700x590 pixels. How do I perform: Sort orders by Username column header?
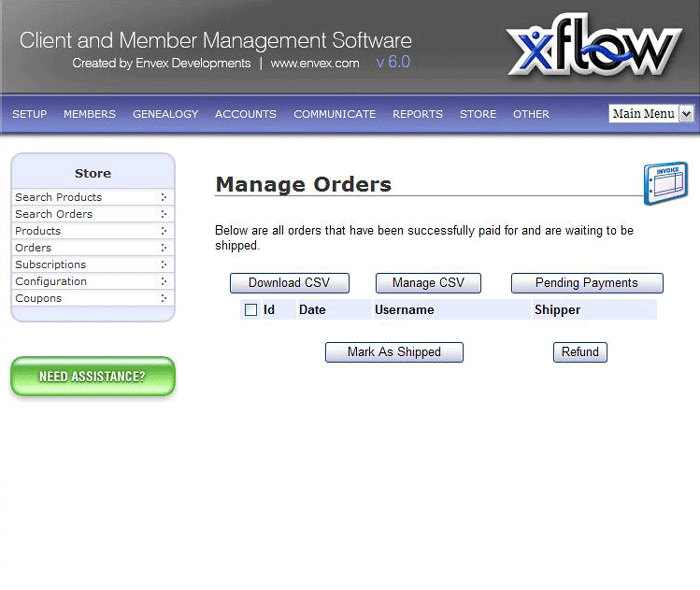pos(404,310)
